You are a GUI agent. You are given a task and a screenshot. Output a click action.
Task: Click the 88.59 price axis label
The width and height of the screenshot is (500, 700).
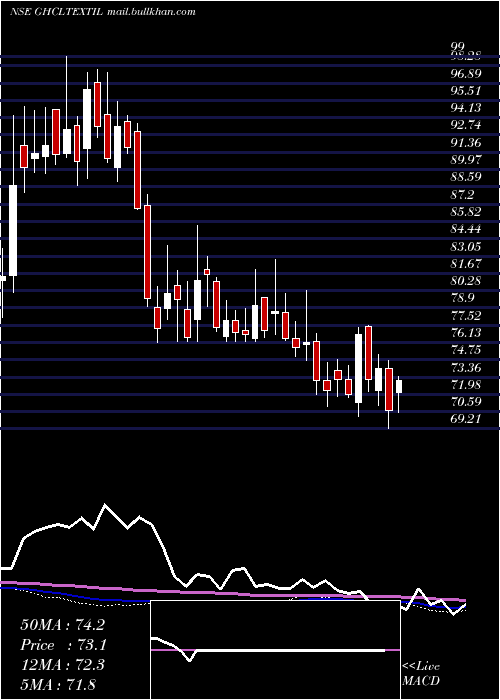tap(467, 176)
